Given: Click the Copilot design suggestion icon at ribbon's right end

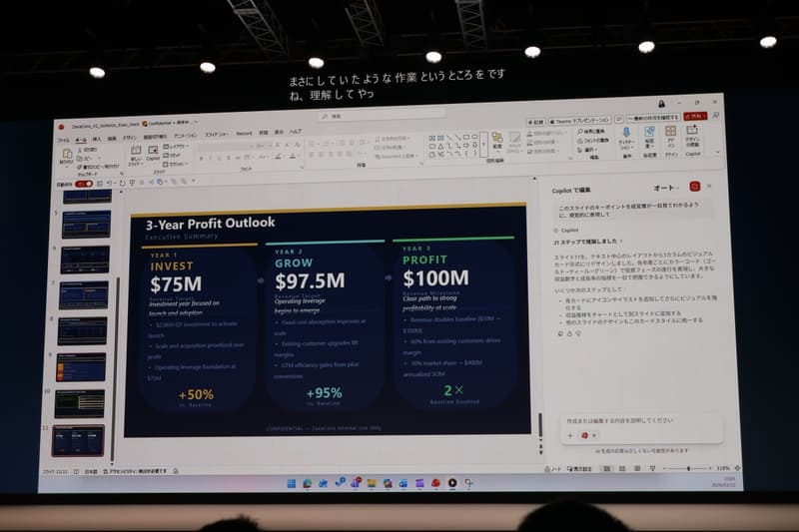Looking at the screenshot, I should click(x=692, y=130).
